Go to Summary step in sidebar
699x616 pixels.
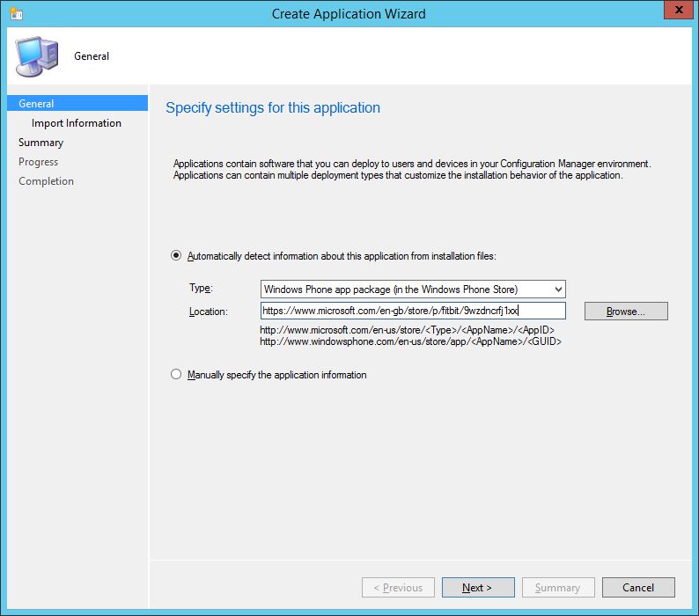click(x=41, y=143)
